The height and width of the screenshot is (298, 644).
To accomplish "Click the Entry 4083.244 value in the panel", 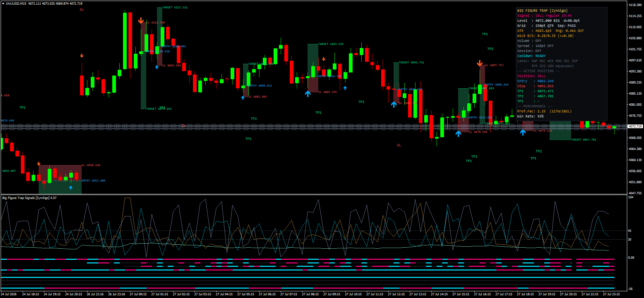I will 545,81.
